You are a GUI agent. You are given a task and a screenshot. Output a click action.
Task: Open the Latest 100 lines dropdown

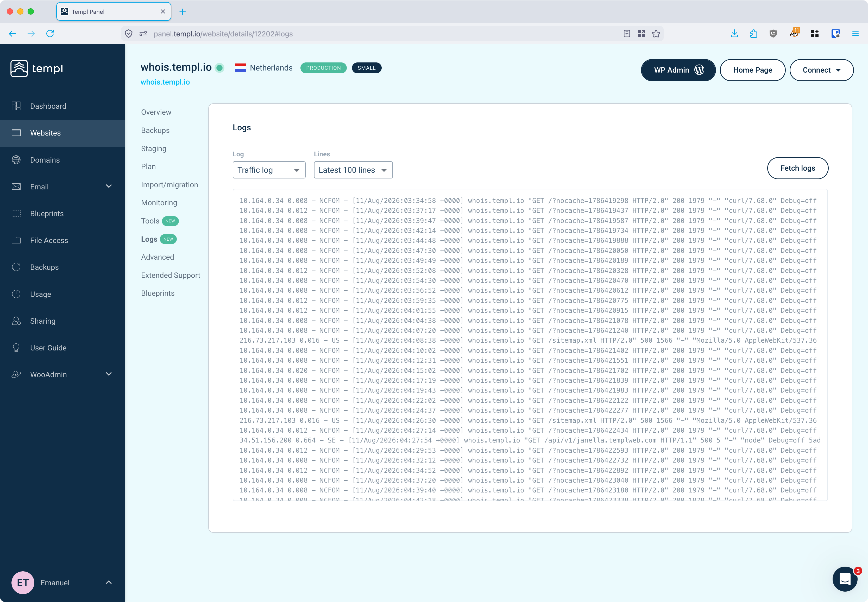(353, 170)
